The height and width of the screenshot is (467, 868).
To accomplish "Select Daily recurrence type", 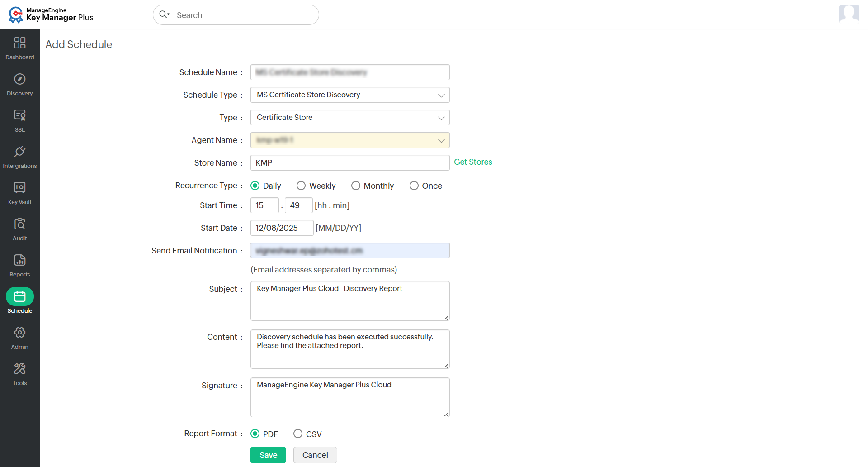I will 255,186.
